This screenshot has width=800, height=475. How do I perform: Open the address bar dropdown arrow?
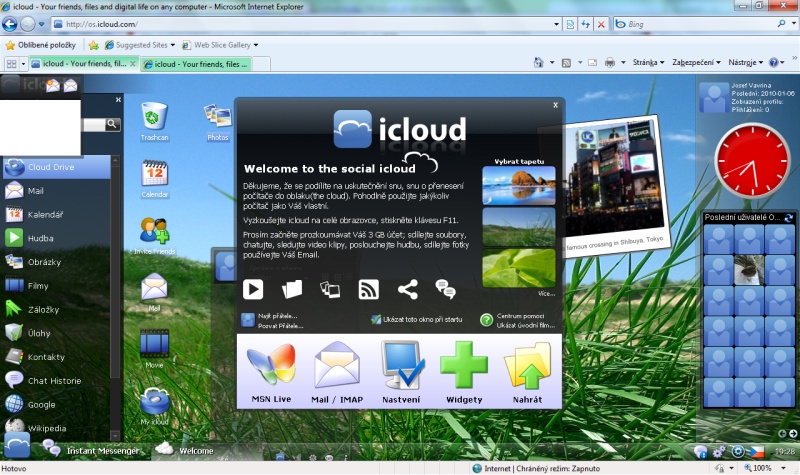tap(557, 24)
